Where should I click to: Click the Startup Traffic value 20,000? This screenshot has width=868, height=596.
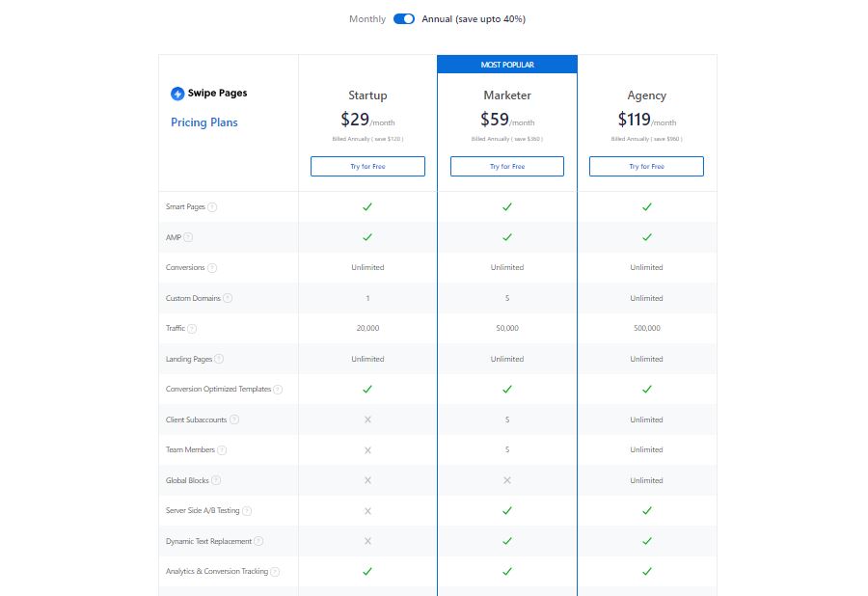[367, 328]
